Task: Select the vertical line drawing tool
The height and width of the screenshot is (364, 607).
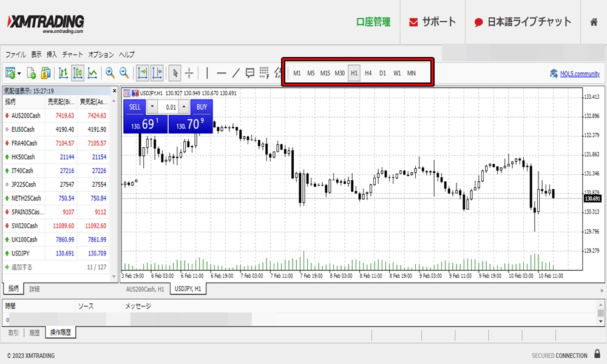Action: point(207,73)
